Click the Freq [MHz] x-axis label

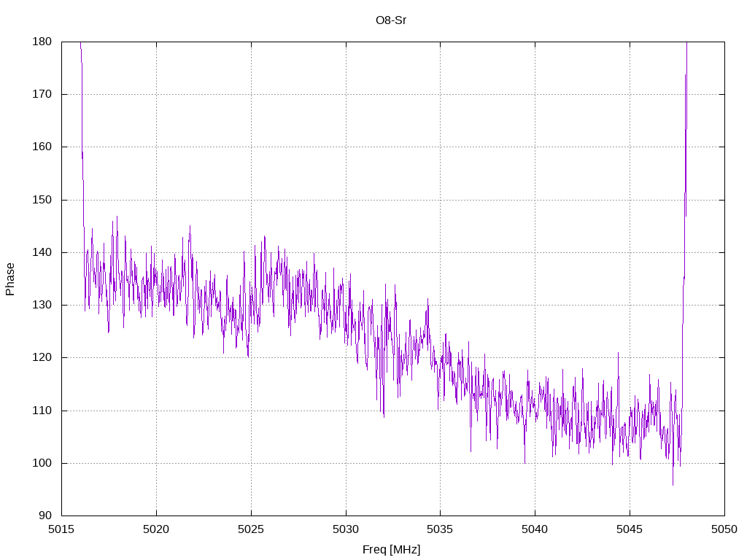[391, 550]
